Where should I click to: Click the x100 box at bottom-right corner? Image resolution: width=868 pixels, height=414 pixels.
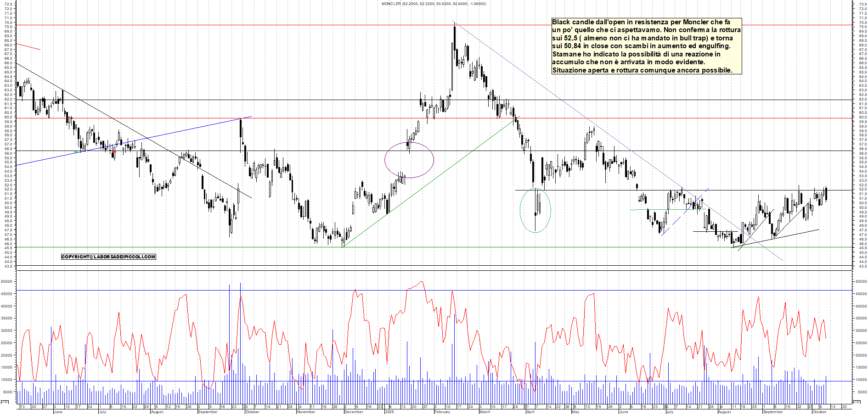coord(857,402)
